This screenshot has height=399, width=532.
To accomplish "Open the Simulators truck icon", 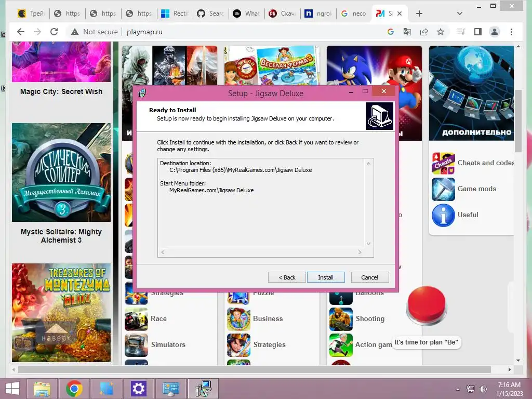I will [x=136, y=345].
